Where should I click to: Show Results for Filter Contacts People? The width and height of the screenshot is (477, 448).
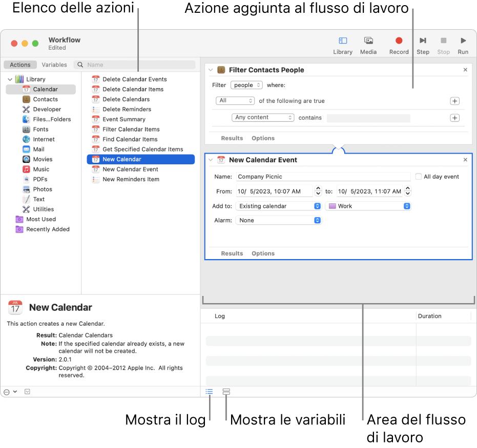pyautogui.click(x=232, y=138)
